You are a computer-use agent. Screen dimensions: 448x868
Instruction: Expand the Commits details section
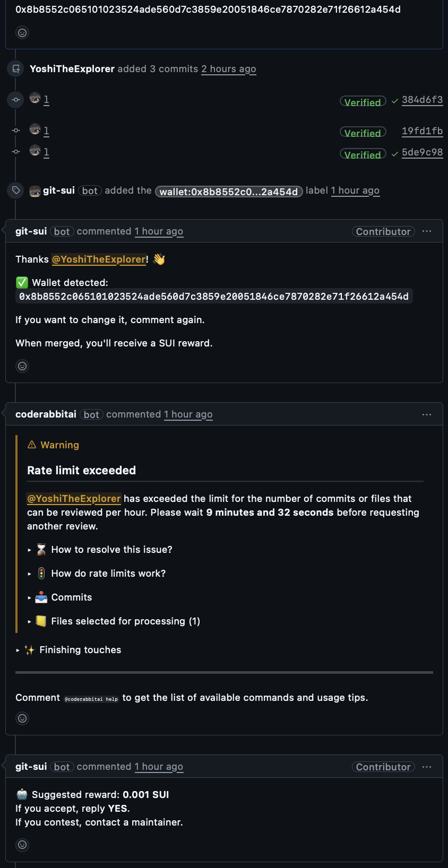(x=71, y=597)
